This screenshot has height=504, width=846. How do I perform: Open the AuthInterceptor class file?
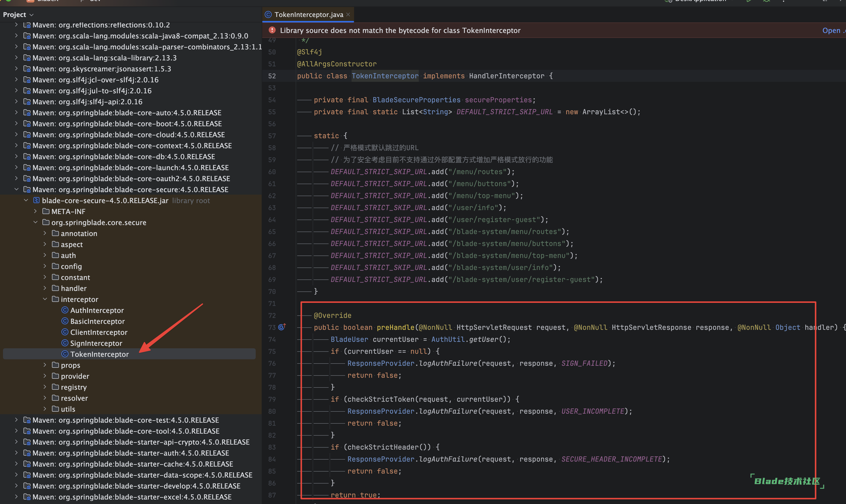[97, 310]
